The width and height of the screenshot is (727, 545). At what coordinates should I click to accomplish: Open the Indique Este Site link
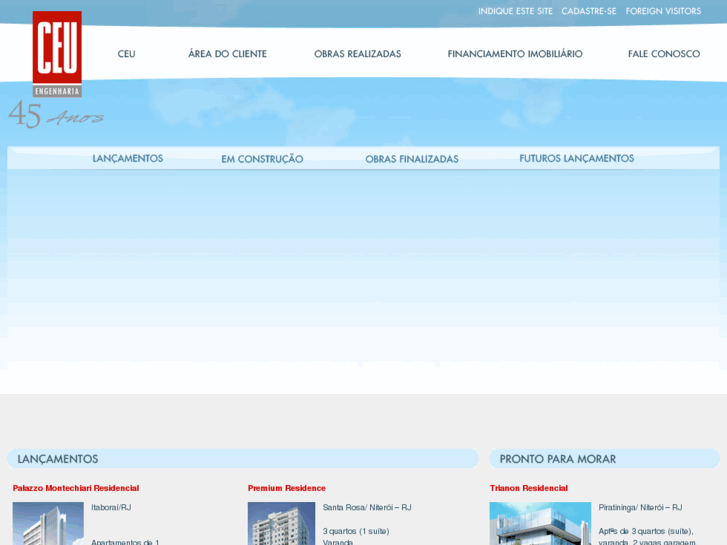pyautogui.click(x=515, y=11)
